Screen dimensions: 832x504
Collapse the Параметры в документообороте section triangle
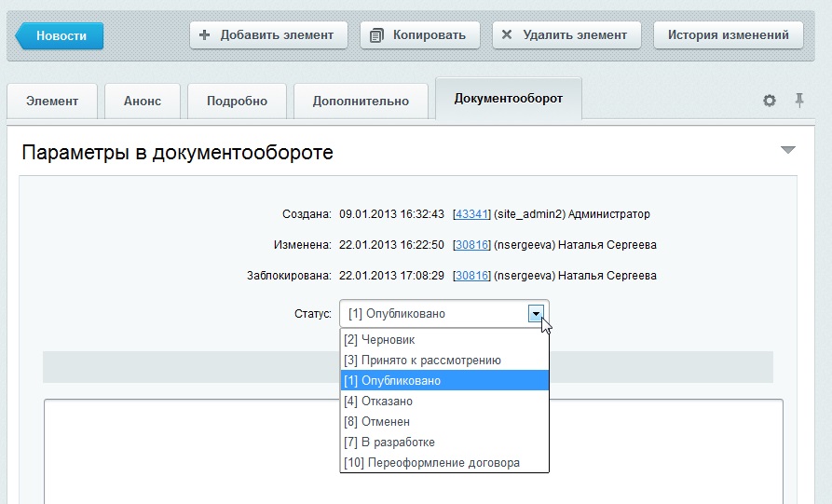(x=788, y=150)
